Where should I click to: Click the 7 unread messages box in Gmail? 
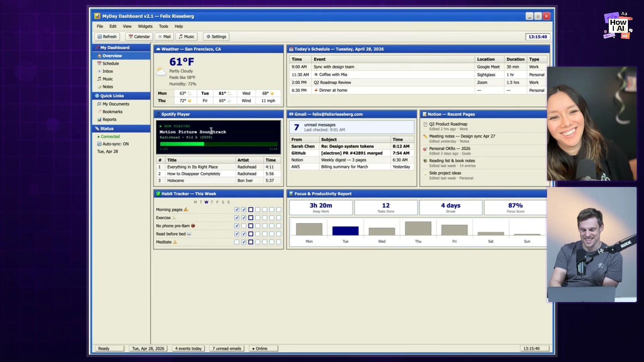click(352, 127)
